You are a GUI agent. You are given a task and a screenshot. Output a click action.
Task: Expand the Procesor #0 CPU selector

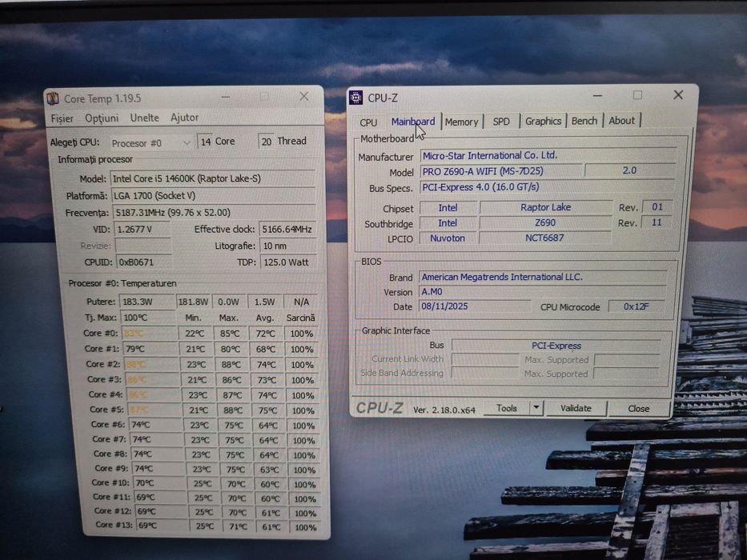(151, 143)
